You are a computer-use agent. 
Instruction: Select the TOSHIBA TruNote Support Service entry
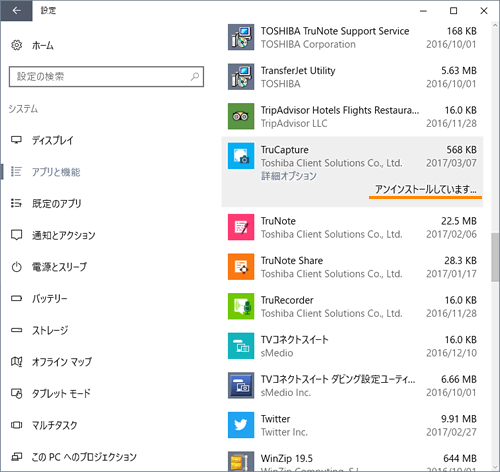click(352, 37)
